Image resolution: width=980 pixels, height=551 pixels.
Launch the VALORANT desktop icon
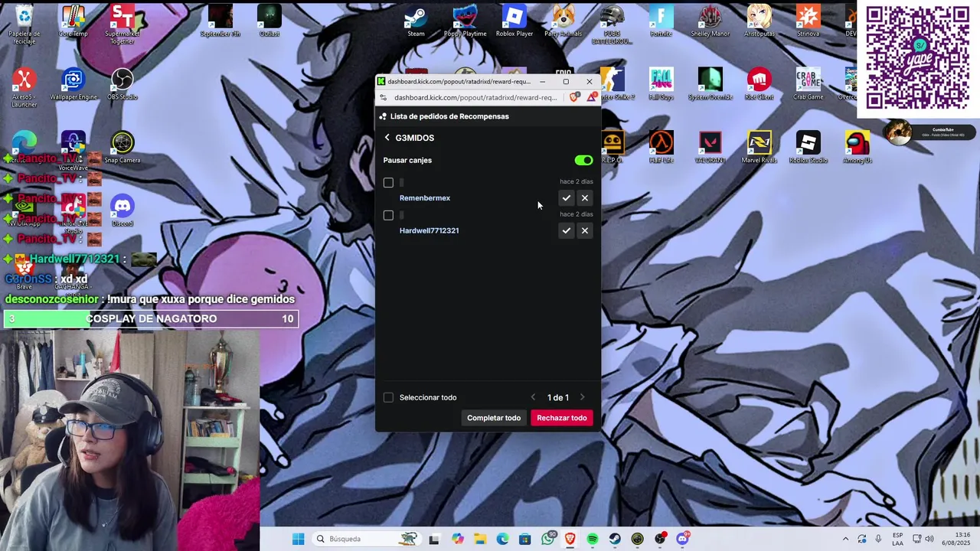(x=710, y=148)
